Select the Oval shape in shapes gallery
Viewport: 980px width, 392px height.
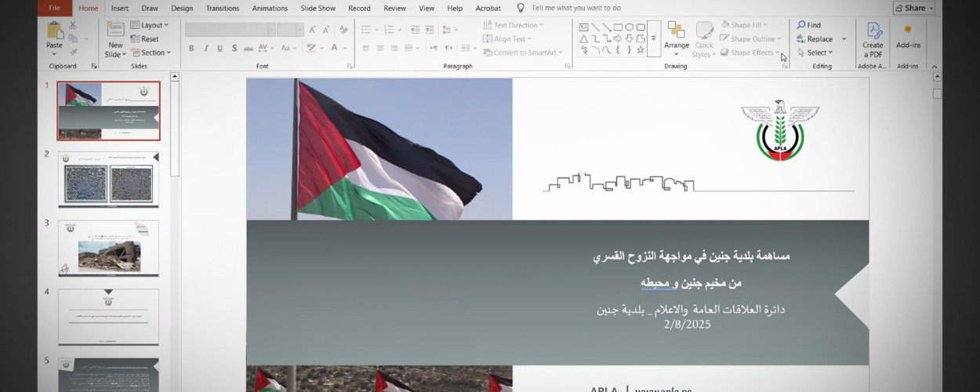(x=630, y=27)
